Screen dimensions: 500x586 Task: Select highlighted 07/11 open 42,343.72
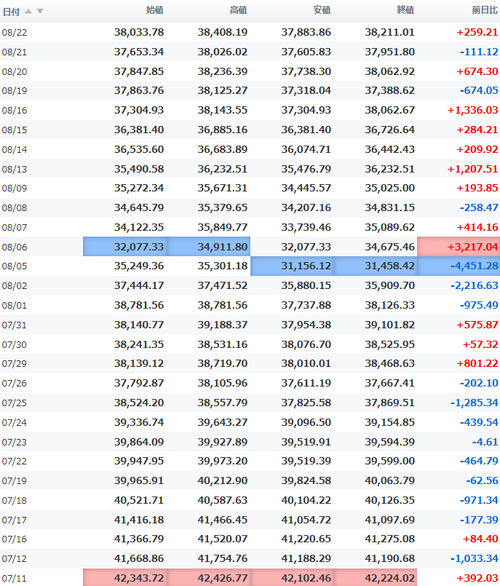point(125,578)
